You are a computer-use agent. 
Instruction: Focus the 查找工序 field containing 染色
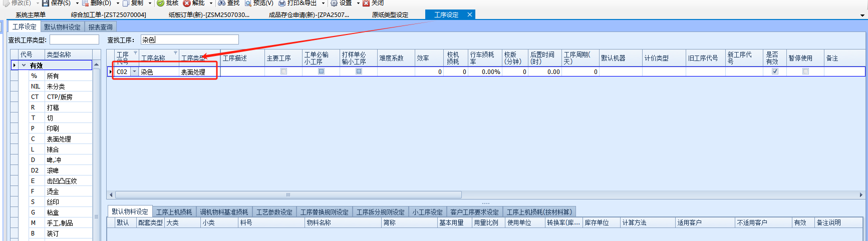pos(190,39)
